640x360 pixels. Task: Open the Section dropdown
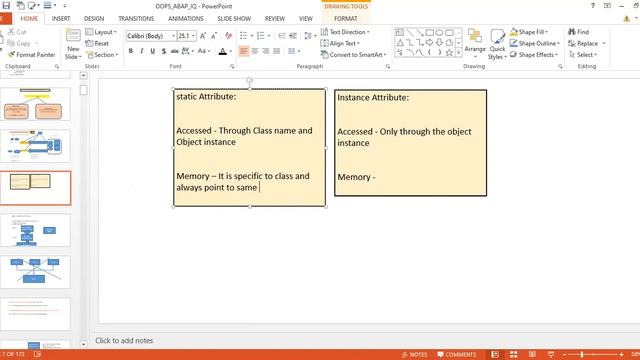pos(102,55)
